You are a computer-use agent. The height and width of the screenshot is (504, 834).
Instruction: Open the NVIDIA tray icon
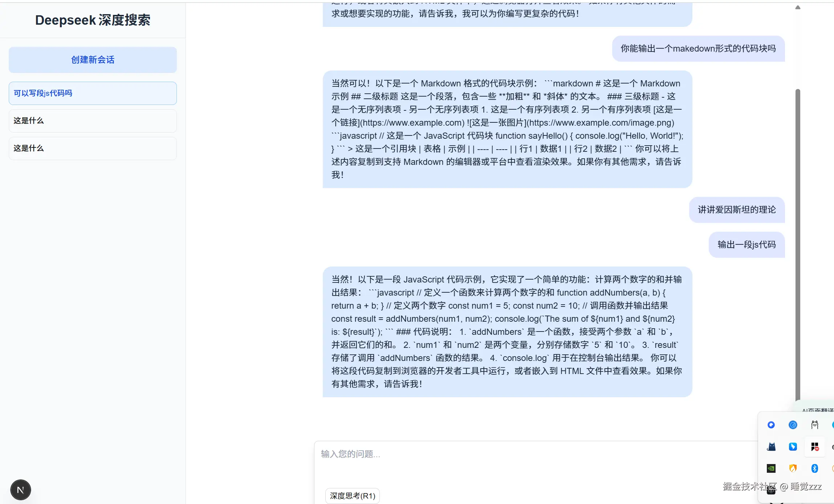coord(771,468)
